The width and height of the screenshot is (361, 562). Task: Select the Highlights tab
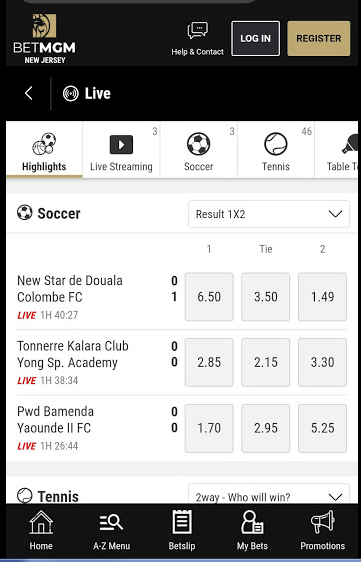pyautogui.click(x=44, y=150)
